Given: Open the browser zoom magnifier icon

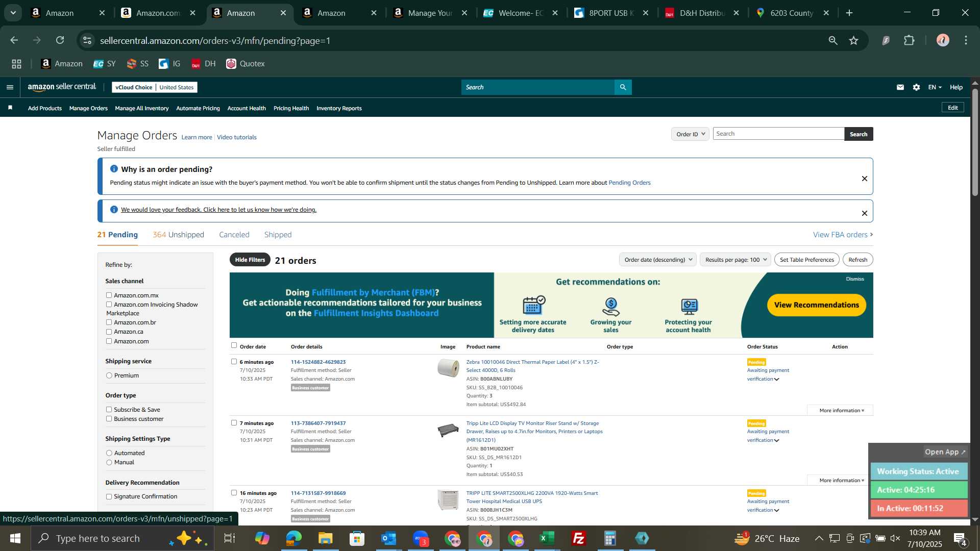Looking at the screenshot, I should [x=833, y=40].
